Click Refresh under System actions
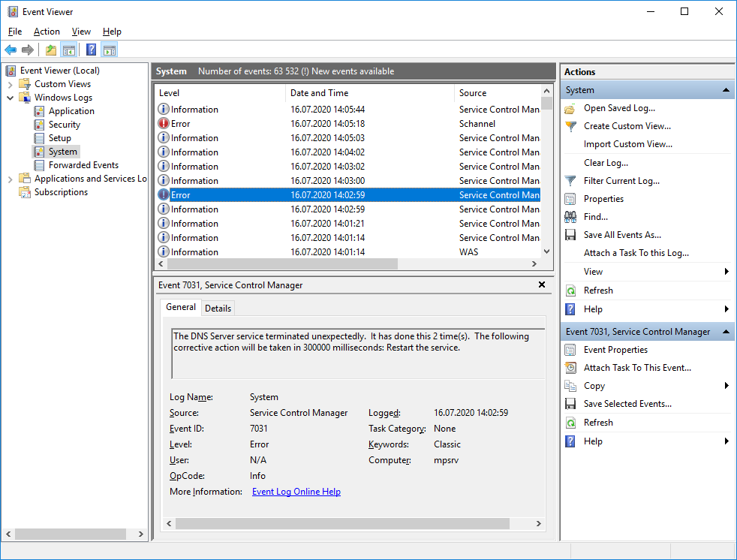Screen dimensions: 737x560 pyautogui.click(x=598, y=291)
